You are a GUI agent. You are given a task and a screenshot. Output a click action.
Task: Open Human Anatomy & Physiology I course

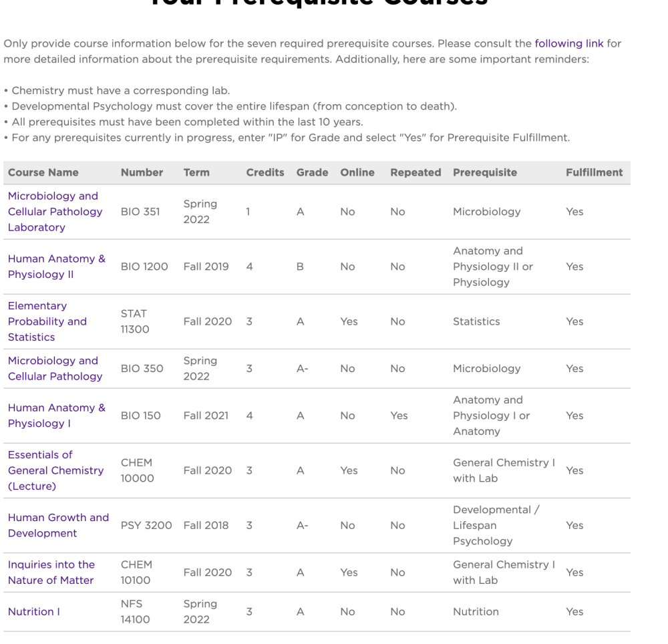click(56, 416)
